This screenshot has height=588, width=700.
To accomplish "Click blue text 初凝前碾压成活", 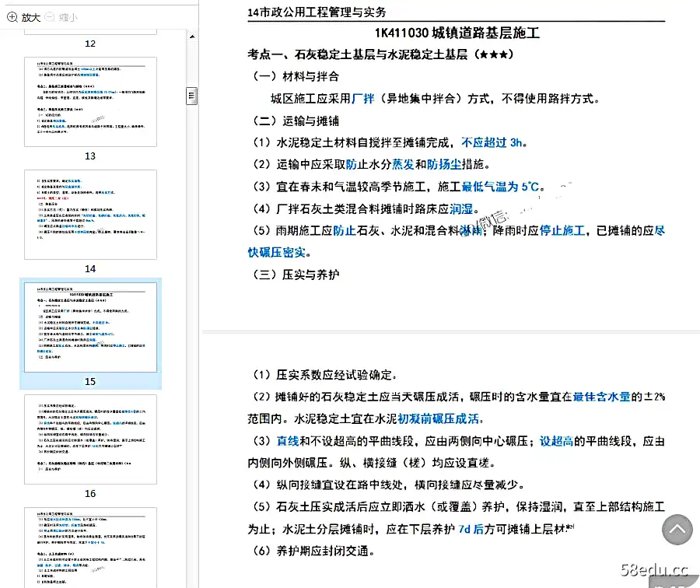I will 438,418.
